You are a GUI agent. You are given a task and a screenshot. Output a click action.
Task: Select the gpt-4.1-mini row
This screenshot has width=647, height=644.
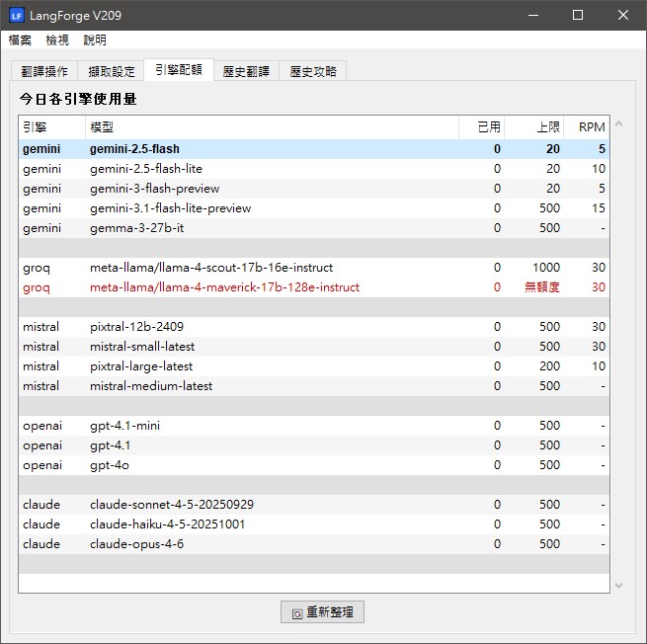(314, 426)
